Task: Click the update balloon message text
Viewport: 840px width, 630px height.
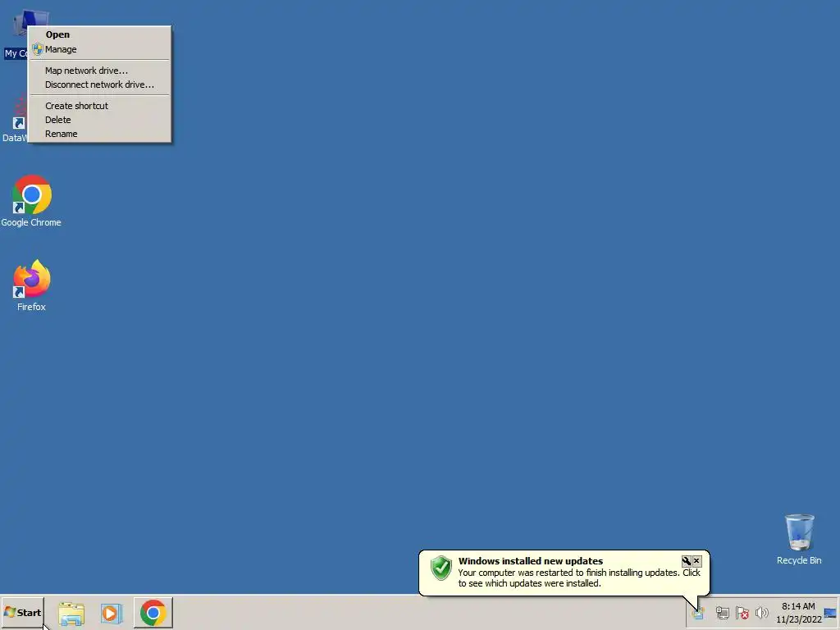Action: point(579,578)
